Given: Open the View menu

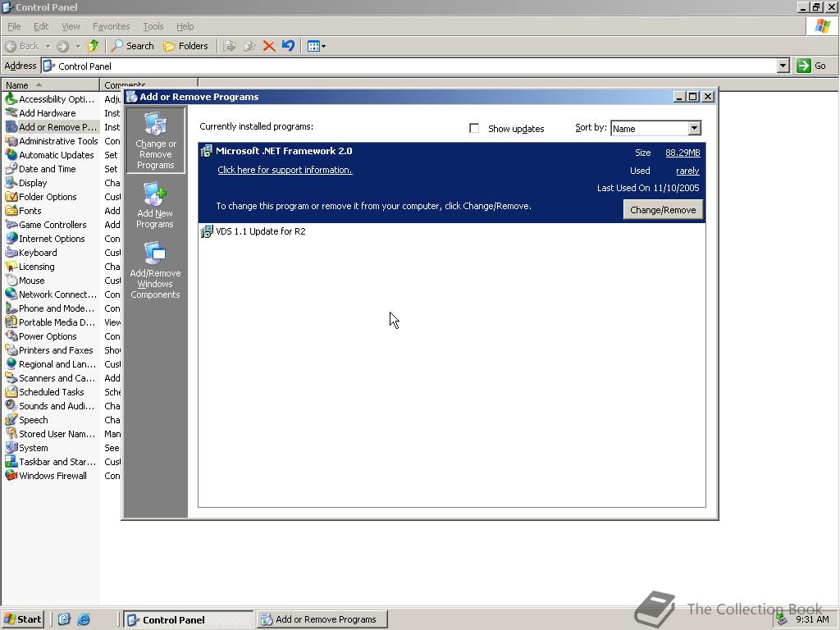Looking at the screenshot, I should click(71, 26).
